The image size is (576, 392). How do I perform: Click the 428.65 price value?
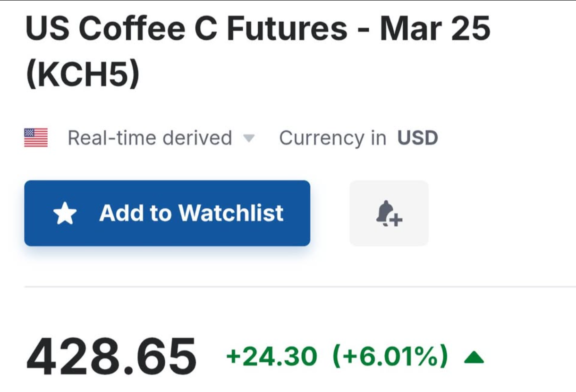pyautogui.click(x=111, y=357)
